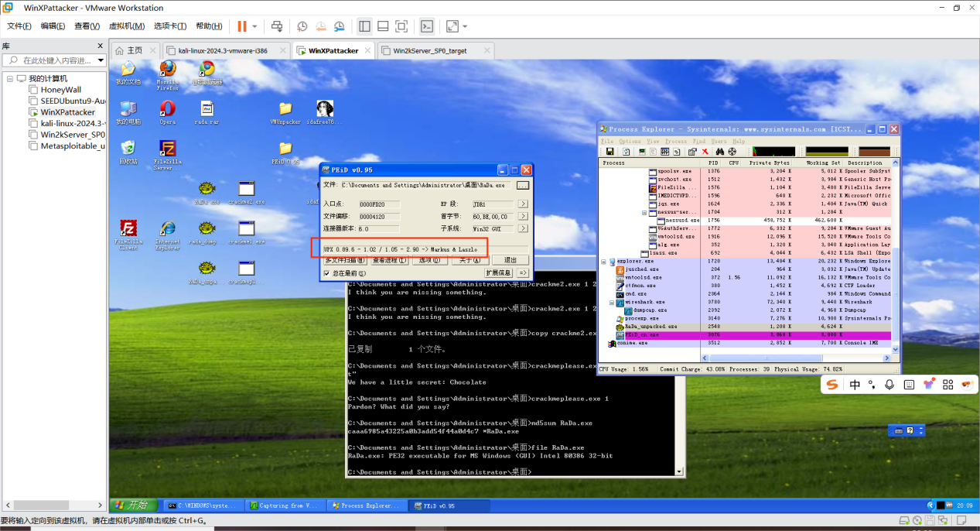Select HoneyWall in VM library
This screenshot has width=980, height=531.
tap(60, 90)
